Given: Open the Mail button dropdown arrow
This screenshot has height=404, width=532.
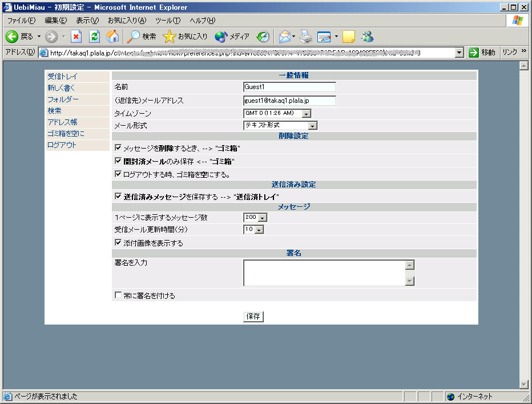Looking at the screenshot, I should 294,37.
